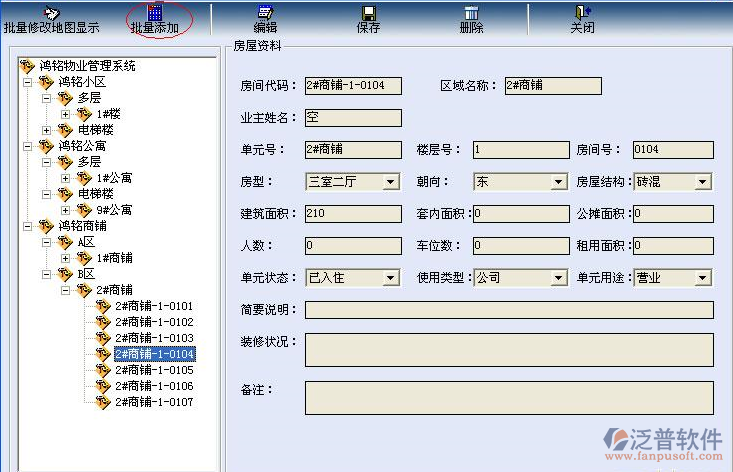733x472 pixels.
Task: Select tree node 2#商铺-1-0101
Action: point(153,306)
